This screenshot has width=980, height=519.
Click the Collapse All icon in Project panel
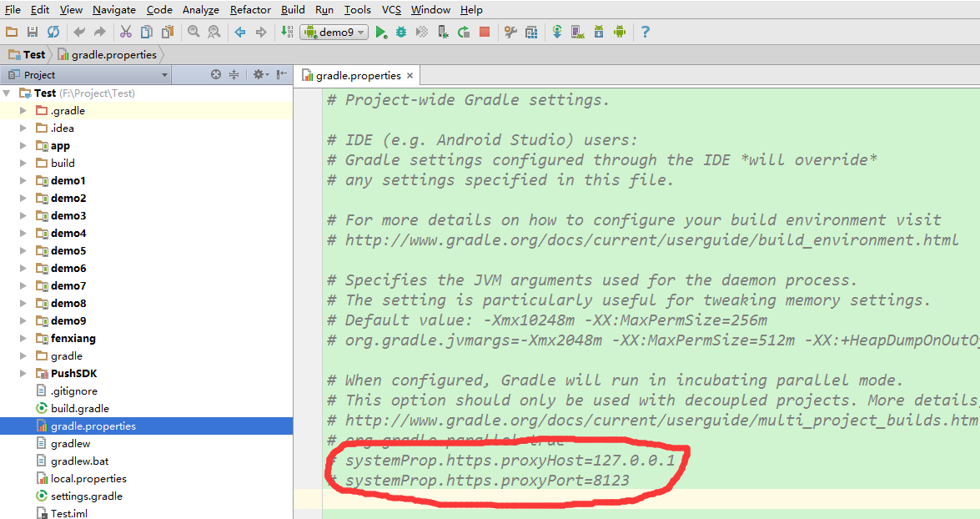point(234,74)
